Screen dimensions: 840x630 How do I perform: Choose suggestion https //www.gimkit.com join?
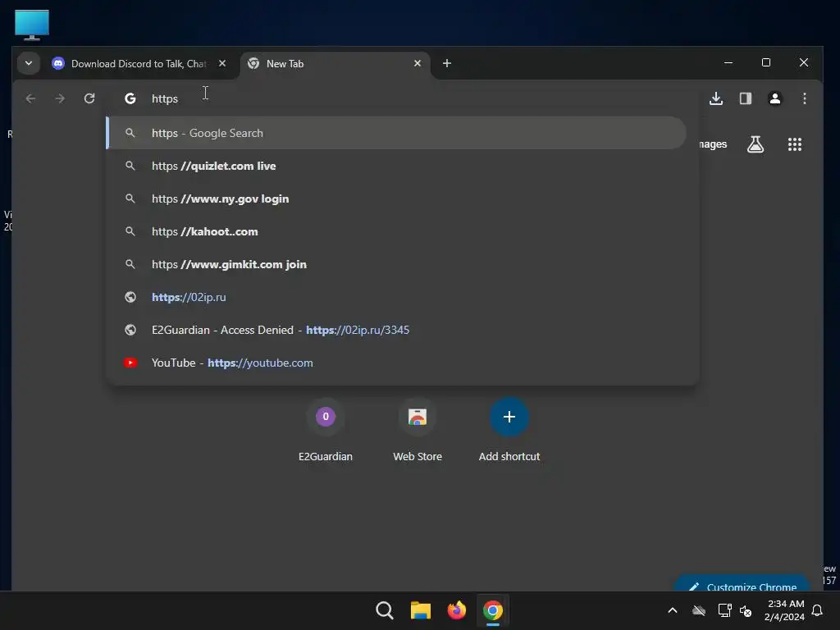tap(396, 264)
